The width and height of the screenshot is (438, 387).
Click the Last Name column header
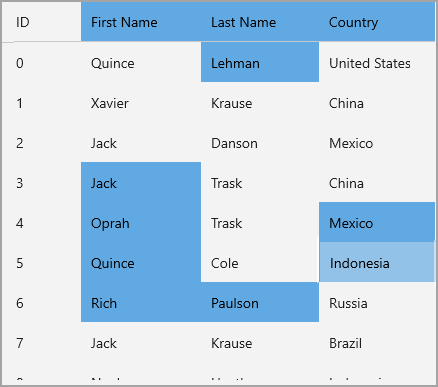coord(260,22)
